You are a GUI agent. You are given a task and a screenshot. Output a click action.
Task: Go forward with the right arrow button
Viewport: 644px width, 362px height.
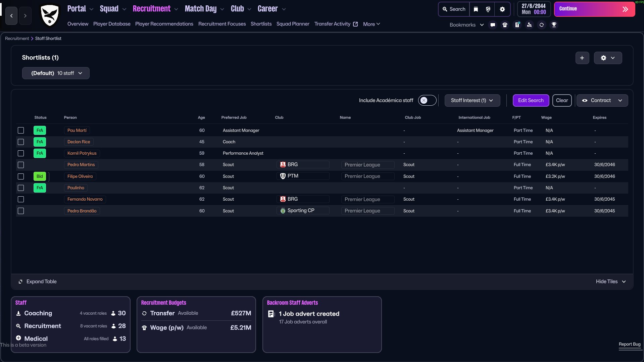tap(25, 16)
